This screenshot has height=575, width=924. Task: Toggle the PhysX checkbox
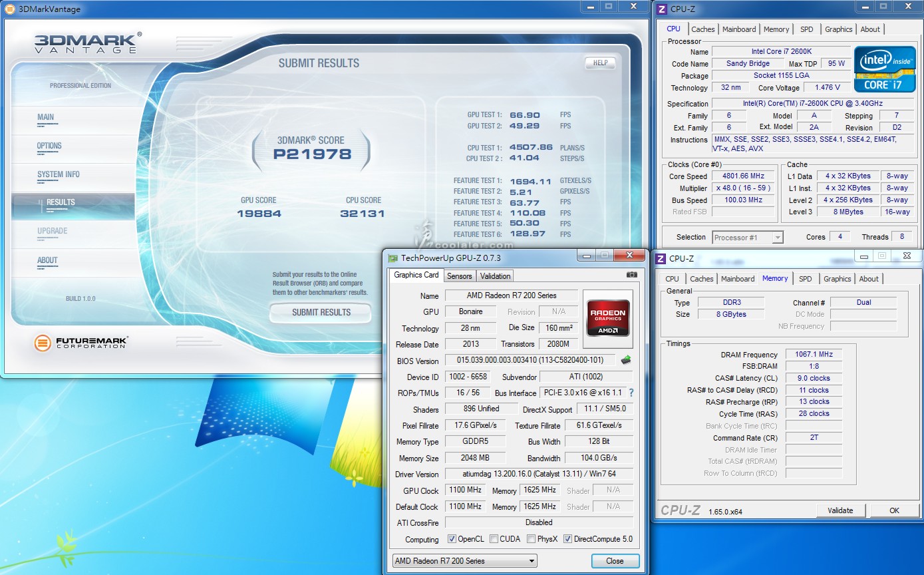[x=531, y=539]
